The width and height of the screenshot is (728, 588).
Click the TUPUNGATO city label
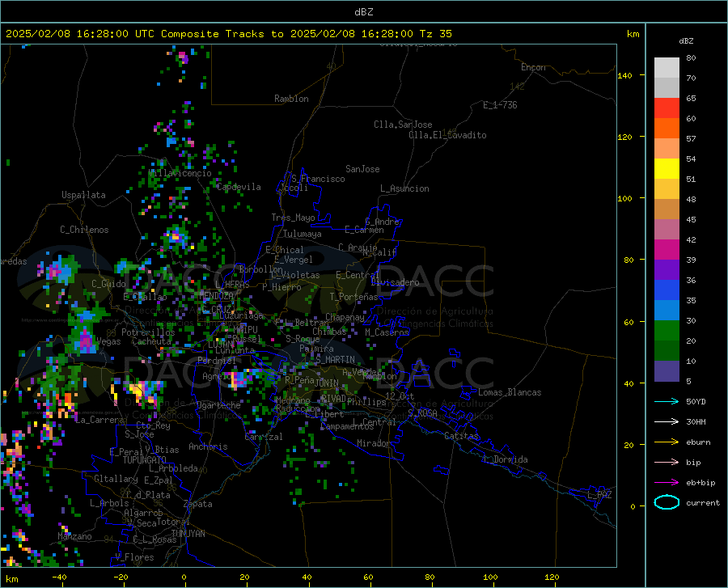[x=145, y=460]
